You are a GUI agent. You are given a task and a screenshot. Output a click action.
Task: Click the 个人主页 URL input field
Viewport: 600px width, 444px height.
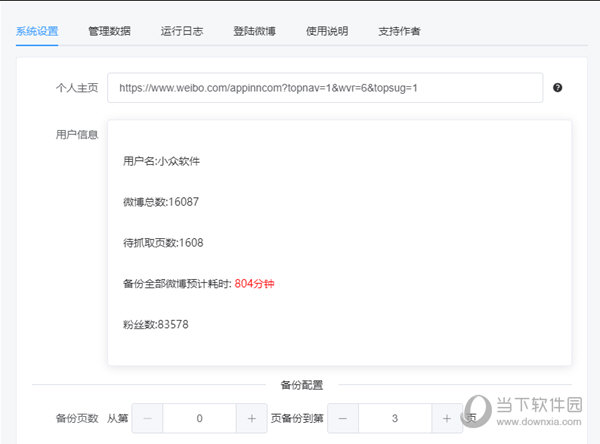coord(325,88)
